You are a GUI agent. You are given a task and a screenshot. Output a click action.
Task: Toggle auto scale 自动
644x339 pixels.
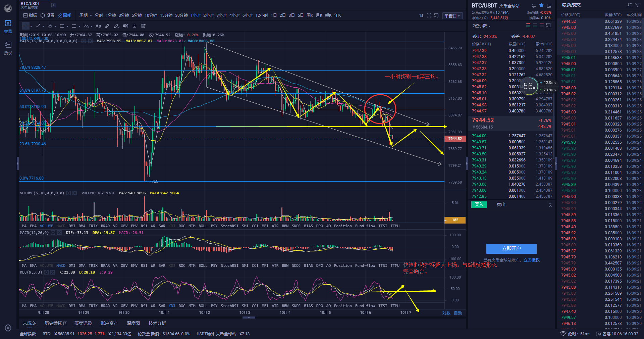tap(458, 313)
